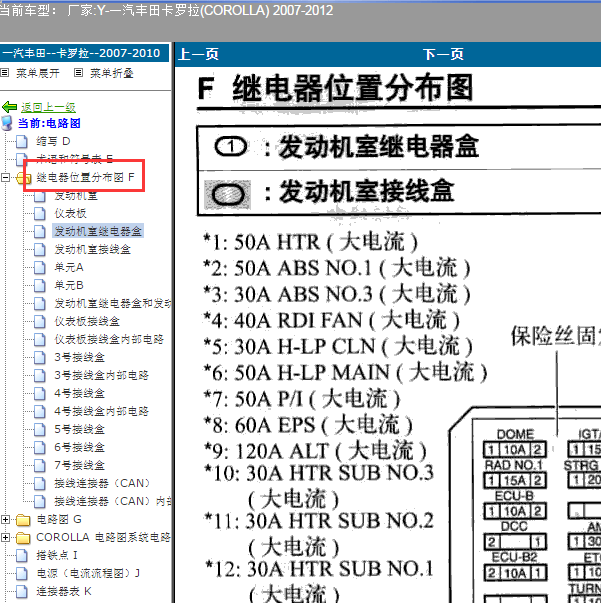Open the 连接器表 K entry
This screenshot has width=601, height=603.
click(64, 591)
